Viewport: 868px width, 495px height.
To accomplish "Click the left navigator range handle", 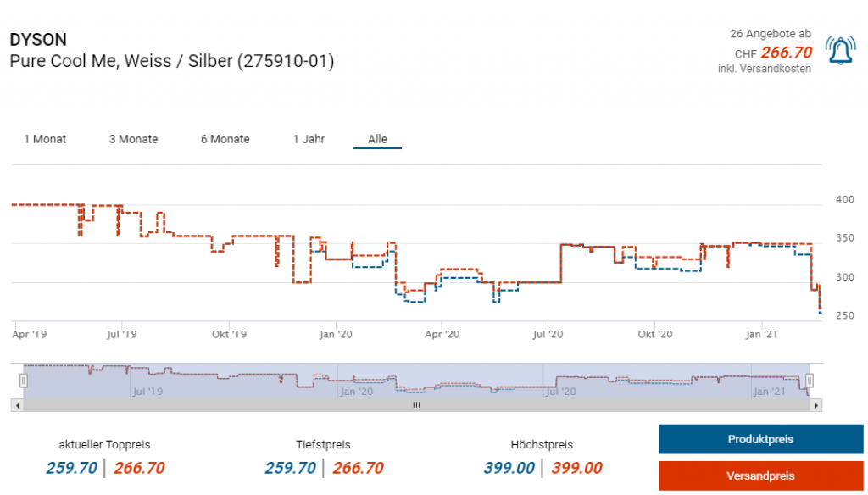I will point(25,381).
